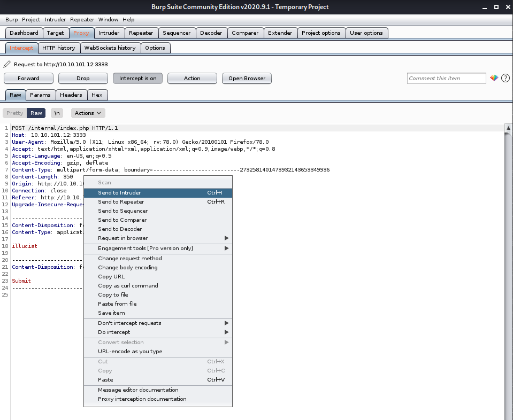Choose Send to Repeater
This screenshot has height=420, width=513.
pyautogui.click(x=158, y=202)
